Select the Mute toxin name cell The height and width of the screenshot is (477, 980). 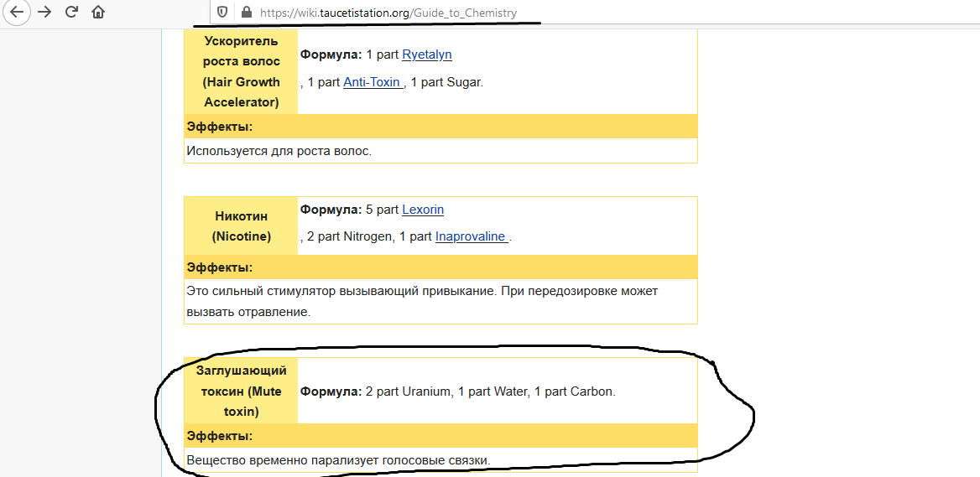tap(242, 391)
